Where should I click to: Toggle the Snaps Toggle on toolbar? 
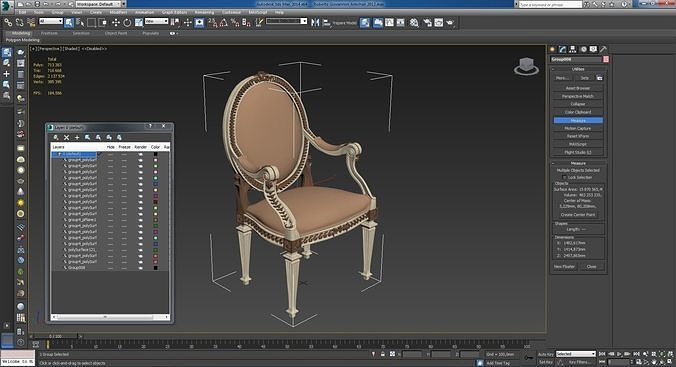[x=212, y=22]
